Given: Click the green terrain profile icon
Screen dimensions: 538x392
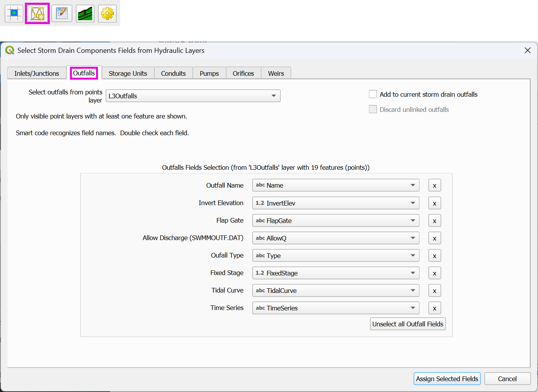Looking at the screenshot, I should [85, 14].
